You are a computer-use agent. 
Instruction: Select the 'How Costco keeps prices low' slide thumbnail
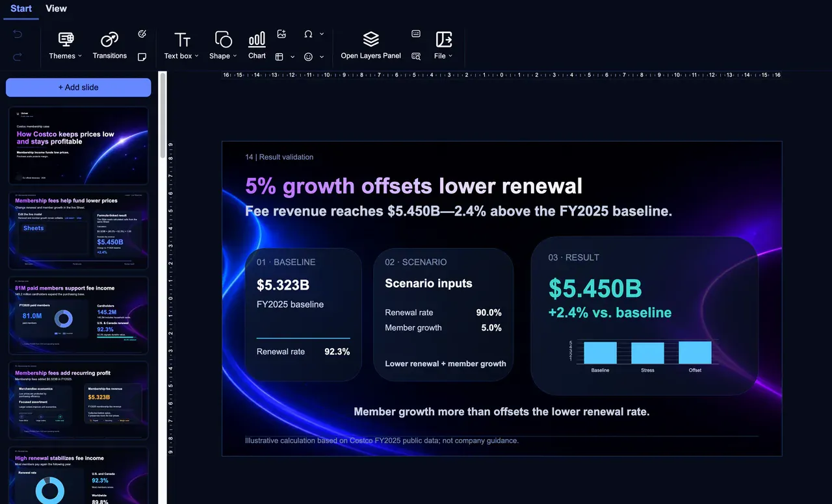click(x=79, y=145)
